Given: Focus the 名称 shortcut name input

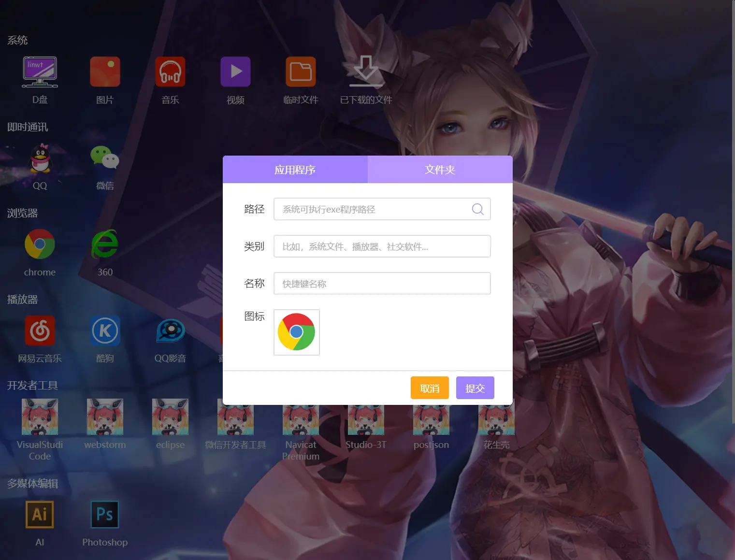Looking at the screenshot, I should [x=382, y=284].
